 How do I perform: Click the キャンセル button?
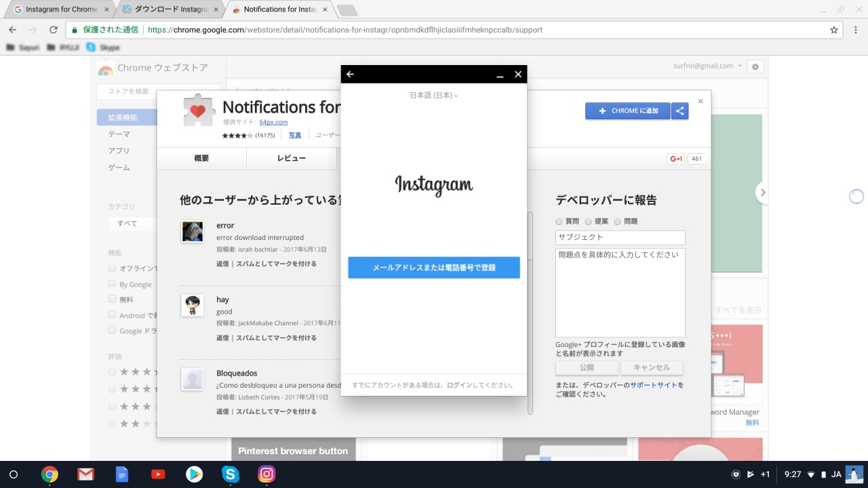(652, 368)
